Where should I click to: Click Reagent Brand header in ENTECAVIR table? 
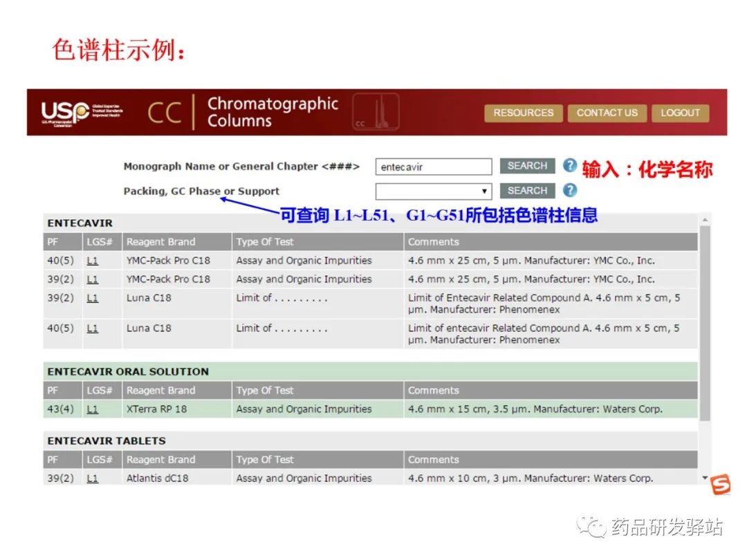click(x=177, y=242)
